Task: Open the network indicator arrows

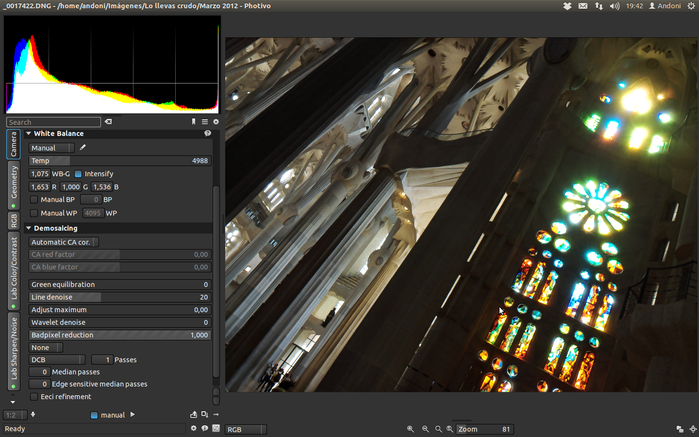Action: coord(599,6)
